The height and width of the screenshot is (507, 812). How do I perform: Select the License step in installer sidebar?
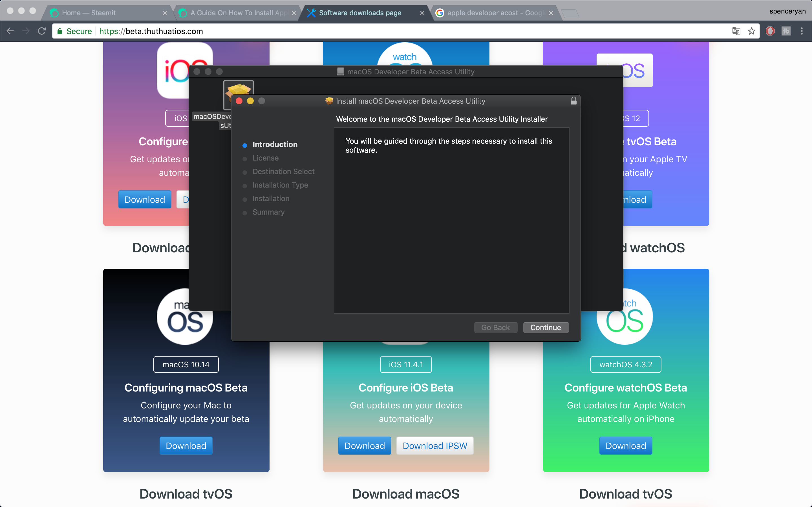click(265, 158)
